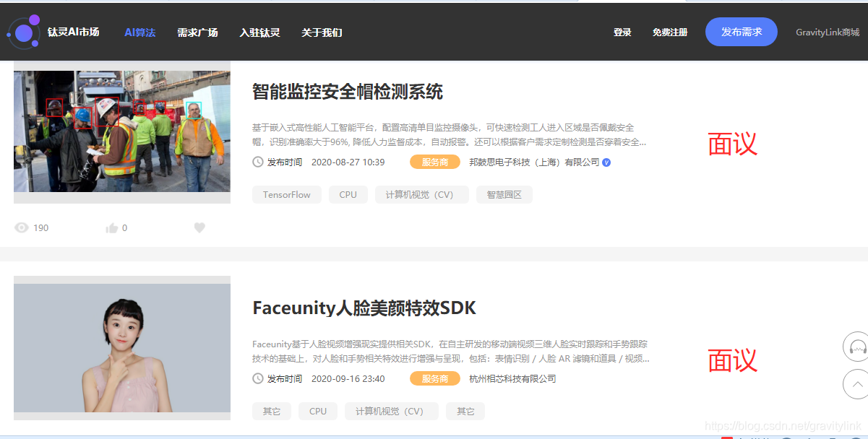Select the last 其它 tag under Faceunity

pos(465,412)
